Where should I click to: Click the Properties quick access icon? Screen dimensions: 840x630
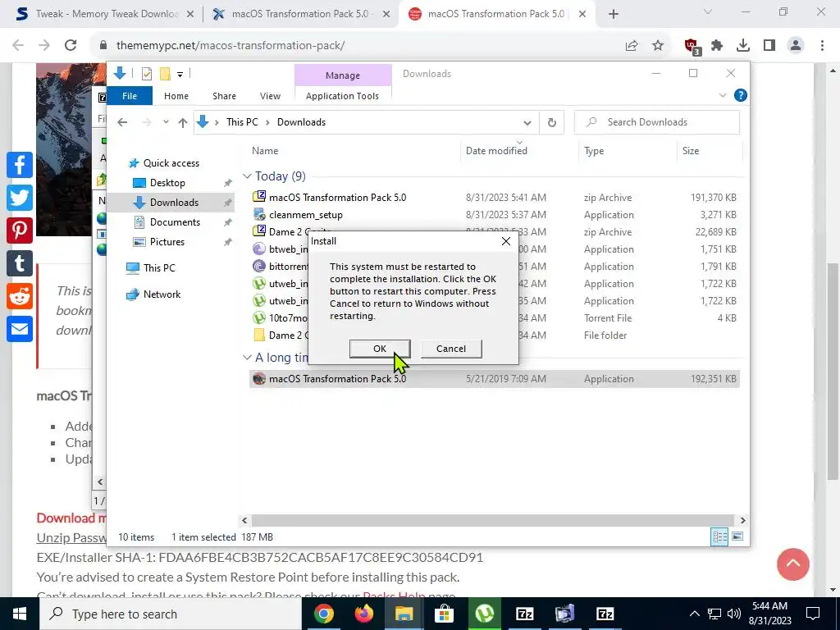(147, 74)
